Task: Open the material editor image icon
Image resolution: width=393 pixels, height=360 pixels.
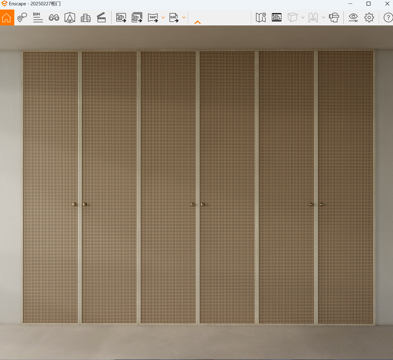Action: coord(277,17)
